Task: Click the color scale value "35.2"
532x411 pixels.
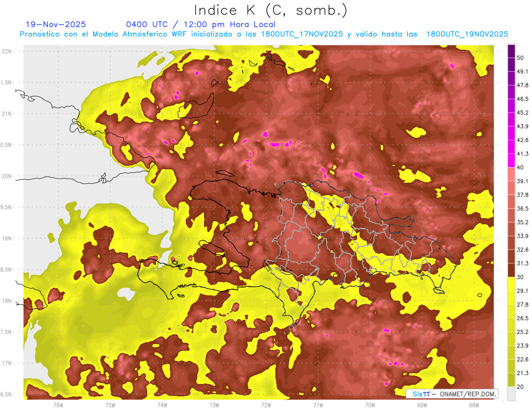Action: point(523,222)
